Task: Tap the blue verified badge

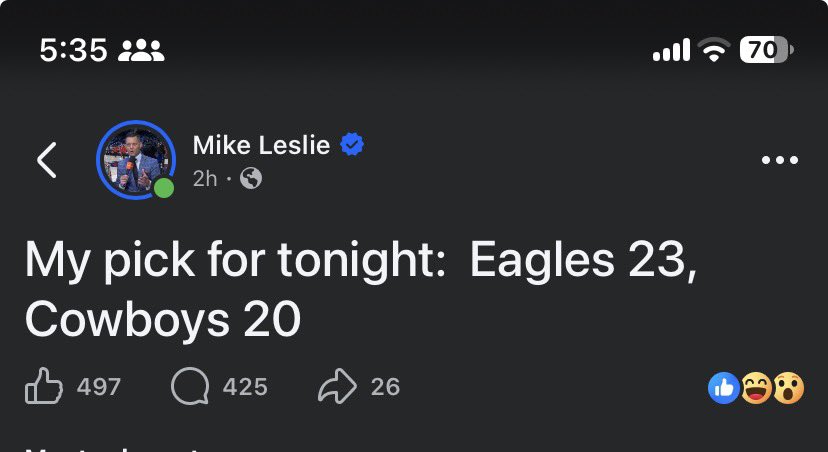Action: click(352, 144)
